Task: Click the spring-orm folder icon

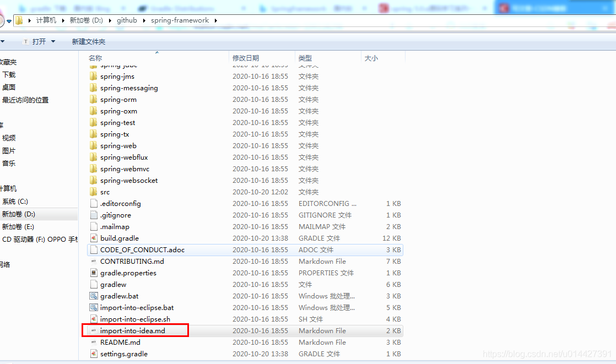Action: pyautogui.click(x=94, y=99)
